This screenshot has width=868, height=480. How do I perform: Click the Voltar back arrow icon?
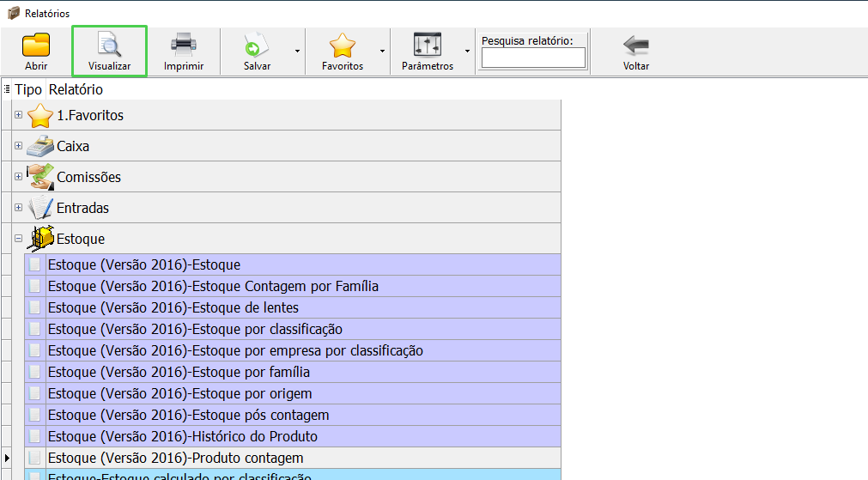coord(635,46)
